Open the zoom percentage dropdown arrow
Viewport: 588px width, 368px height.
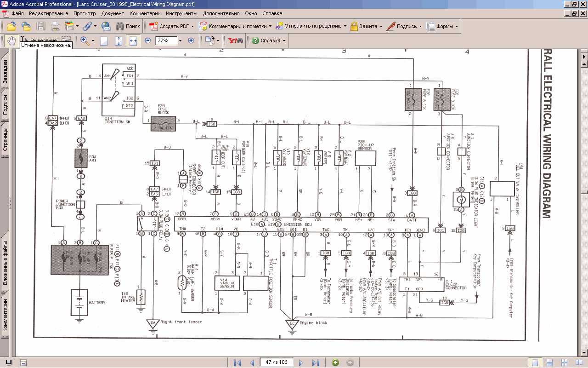180,40
